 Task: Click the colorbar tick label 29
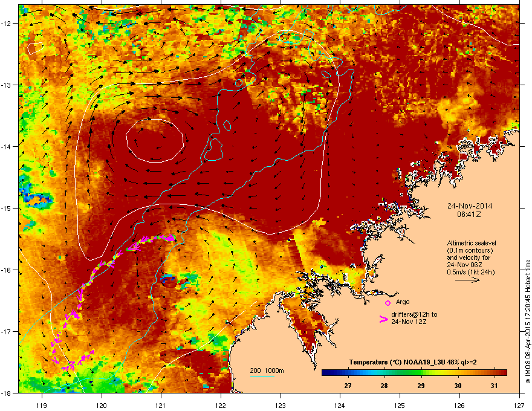click(x=421, y=386)
